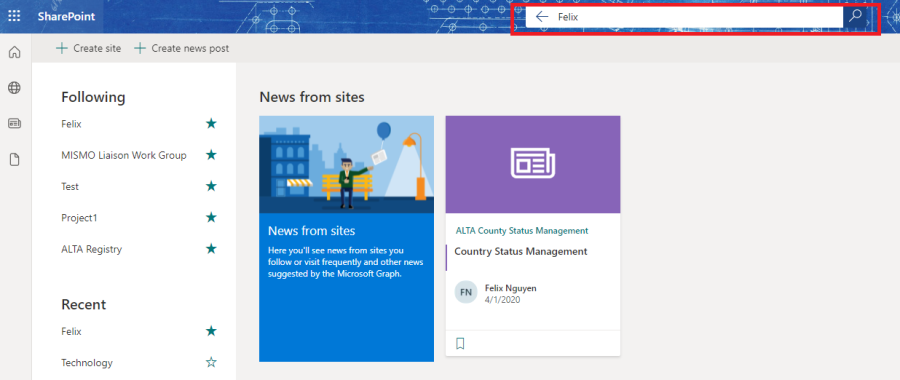Open the My sites globe icon

(x=14, y=88)
